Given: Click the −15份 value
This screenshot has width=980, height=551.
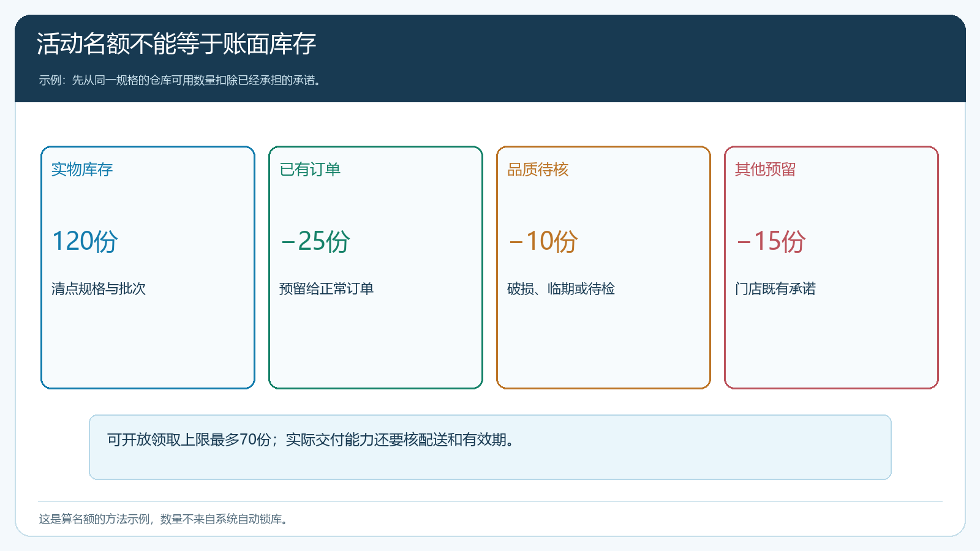Looking at the screenshot, I should 771,241.
